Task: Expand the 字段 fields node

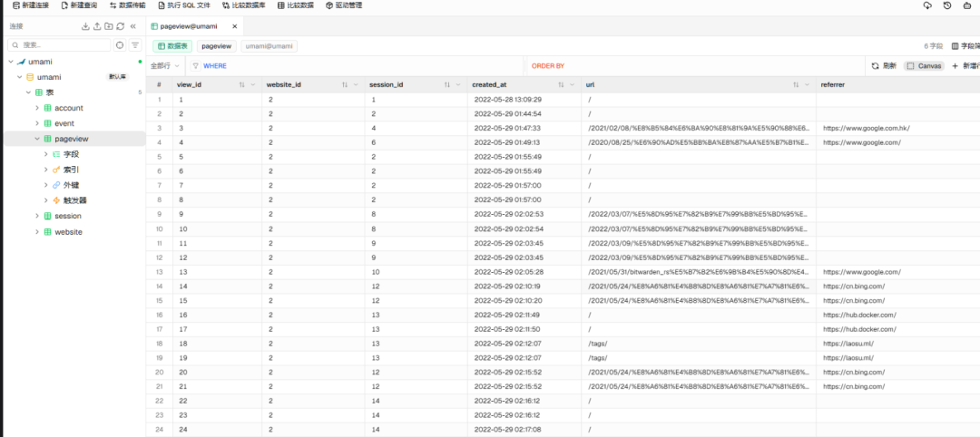Action: [x=45, y=154]
